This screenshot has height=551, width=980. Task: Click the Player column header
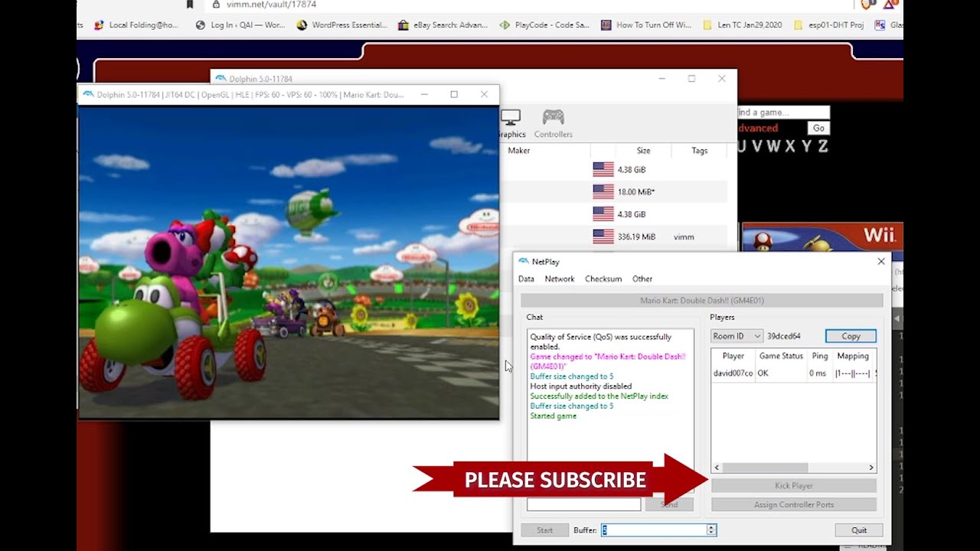pyautogui.click(x=733, y=356)
